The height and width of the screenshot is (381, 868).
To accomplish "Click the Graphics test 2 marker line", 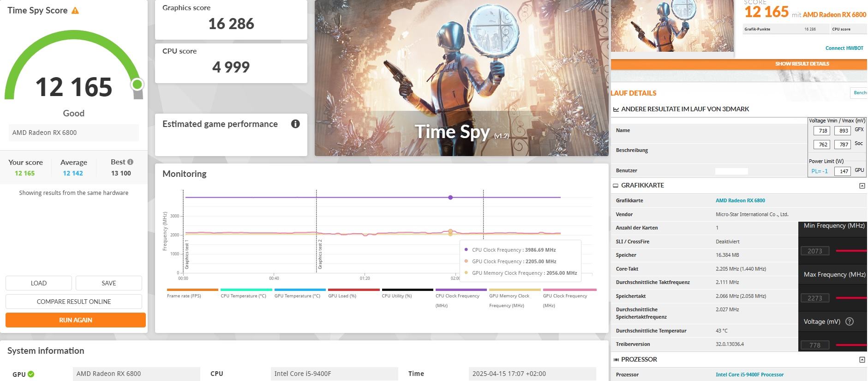I will tap(317, 231).
